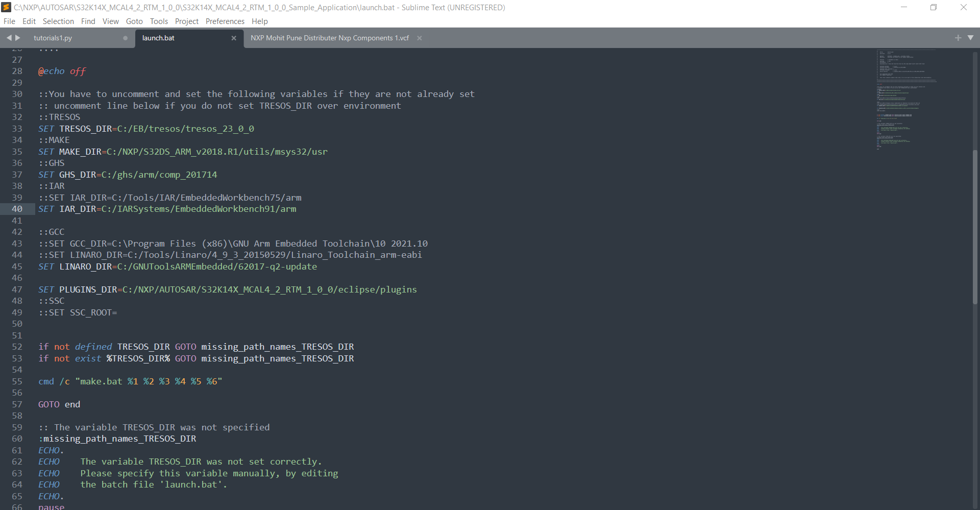The image size is (980, 510).
Task: Open the tab list via the overflow triangle
Action: click(x=971, y=38)
